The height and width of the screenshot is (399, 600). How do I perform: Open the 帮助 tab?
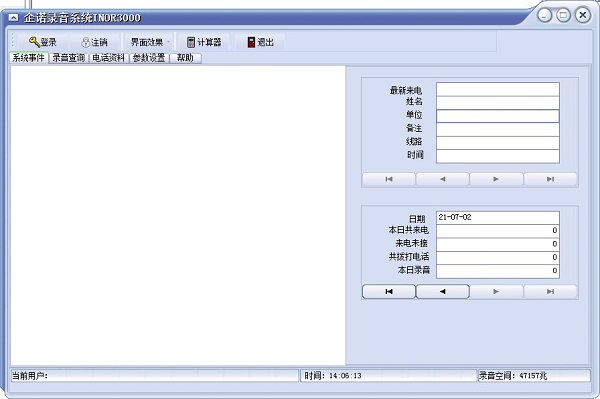click(185, 58)
